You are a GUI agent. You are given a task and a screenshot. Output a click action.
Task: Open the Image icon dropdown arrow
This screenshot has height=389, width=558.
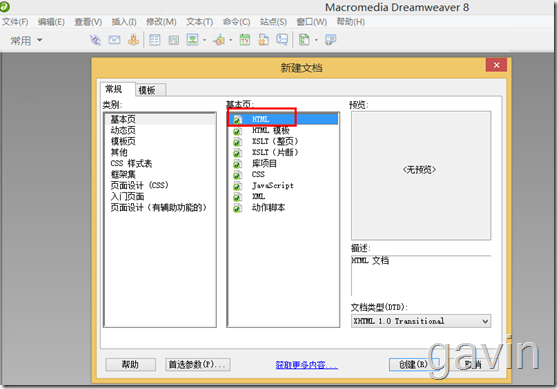(x=204, y=40)
